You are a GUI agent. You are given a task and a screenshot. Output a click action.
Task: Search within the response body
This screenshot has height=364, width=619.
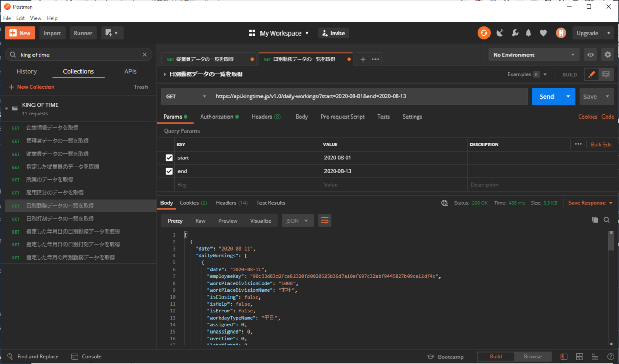(607, 220)
